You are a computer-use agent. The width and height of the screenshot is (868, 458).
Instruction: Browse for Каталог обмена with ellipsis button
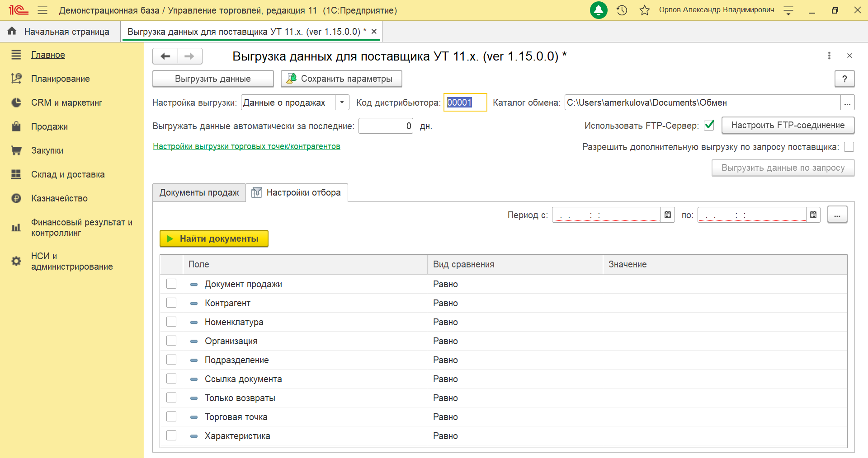[847, 103]
